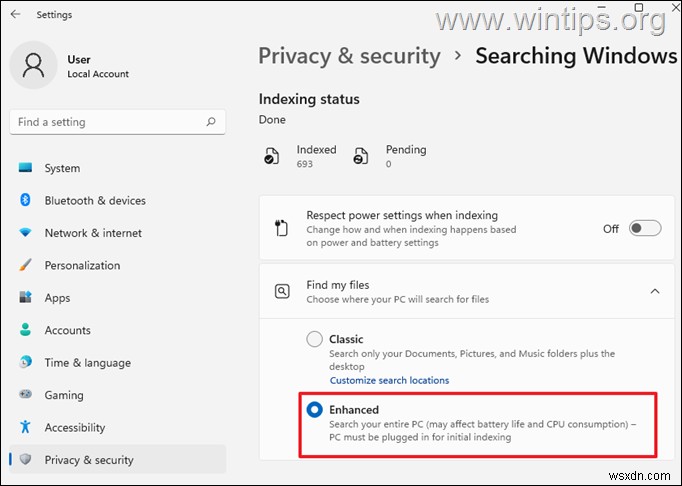This screenshot has width=682, height=486.
Task: Collapse the Find my files section chevron
Action: (655, 291)
